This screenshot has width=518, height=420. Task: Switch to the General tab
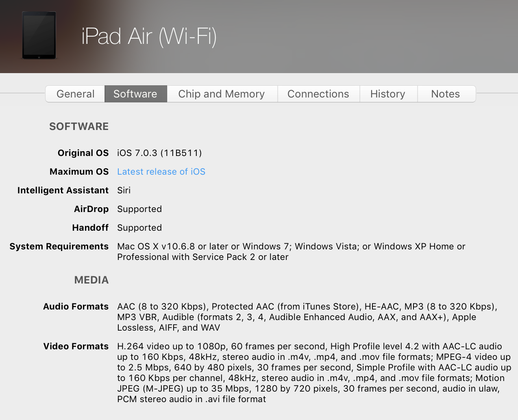(75, 94)
